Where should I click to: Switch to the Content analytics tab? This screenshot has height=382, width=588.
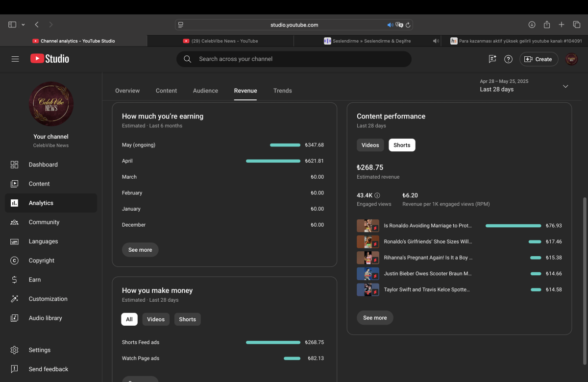167,91
